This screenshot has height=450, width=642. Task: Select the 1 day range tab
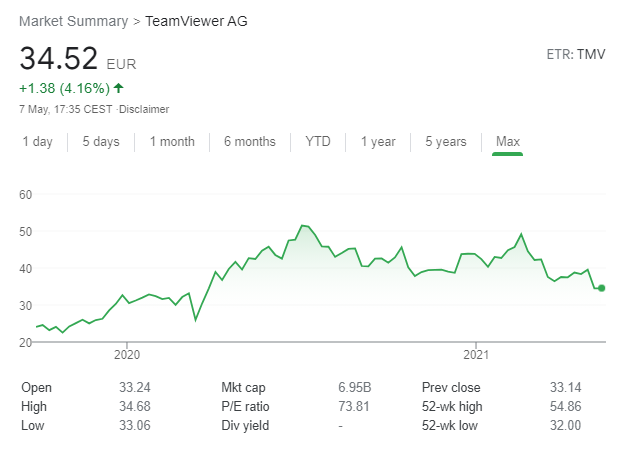[37, 142]
